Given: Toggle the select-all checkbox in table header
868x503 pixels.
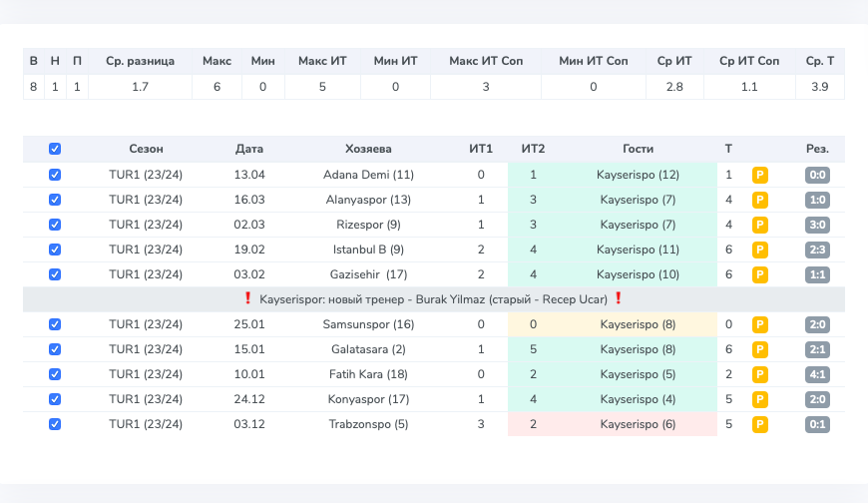Looking at the screenshot, I should [55, 149].
